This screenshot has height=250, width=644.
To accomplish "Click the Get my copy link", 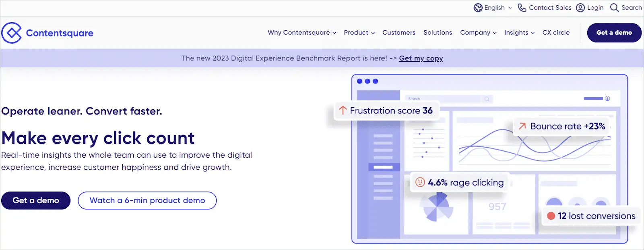I will coord(421,58).
